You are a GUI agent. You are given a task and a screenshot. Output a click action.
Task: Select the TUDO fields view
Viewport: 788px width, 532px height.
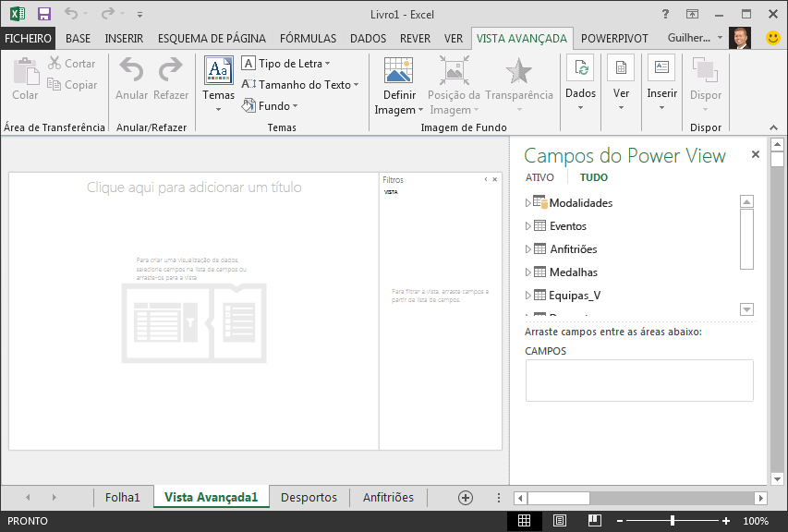coord(593,177)
